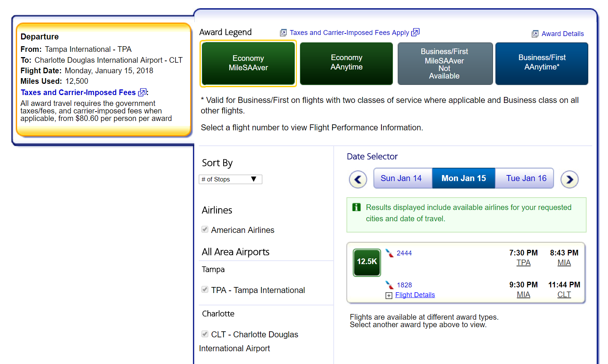
Task: Click the previous date arrow icon
Action: pyautogui.click(x=358, y=180)
